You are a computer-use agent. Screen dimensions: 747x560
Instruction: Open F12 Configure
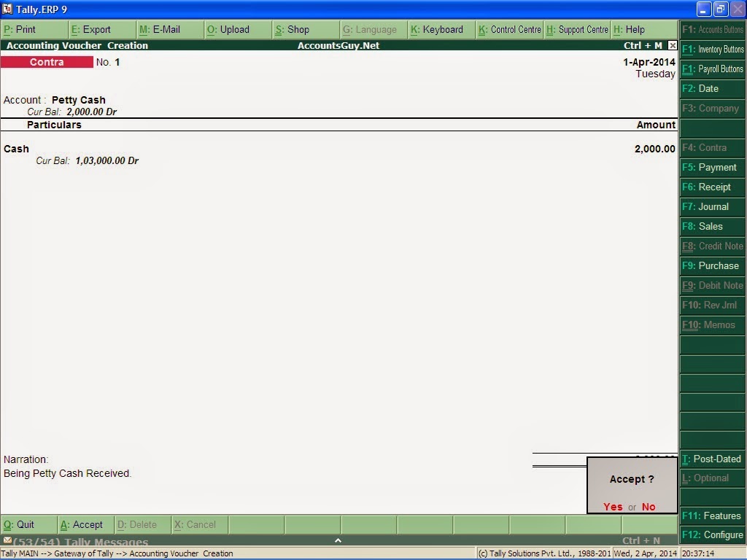712,534
